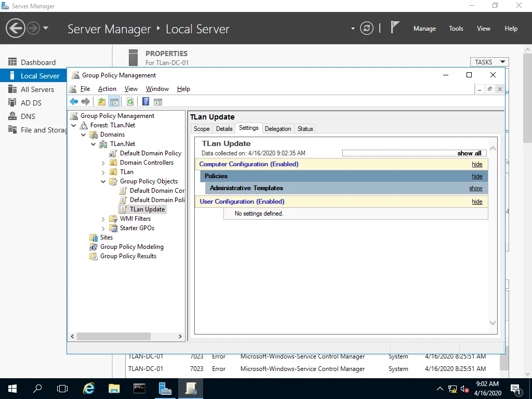532x399 pixels.
Task: Expand the TLan OU node
Action: [x=103, y=172]
